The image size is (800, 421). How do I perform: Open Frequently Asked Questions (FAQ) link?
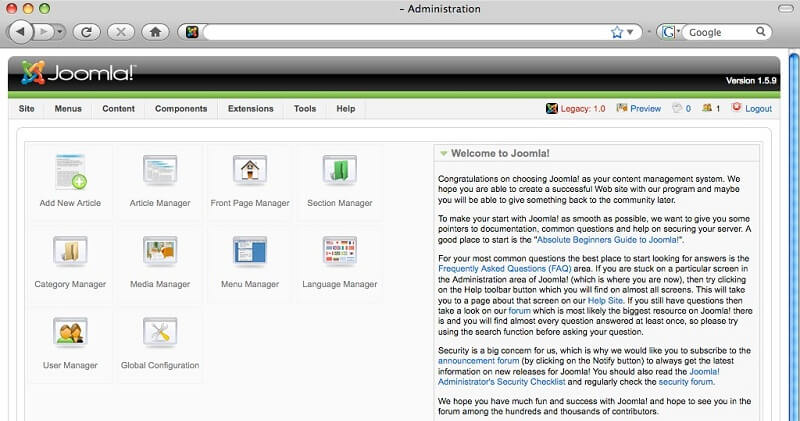(x=505, y=268)
